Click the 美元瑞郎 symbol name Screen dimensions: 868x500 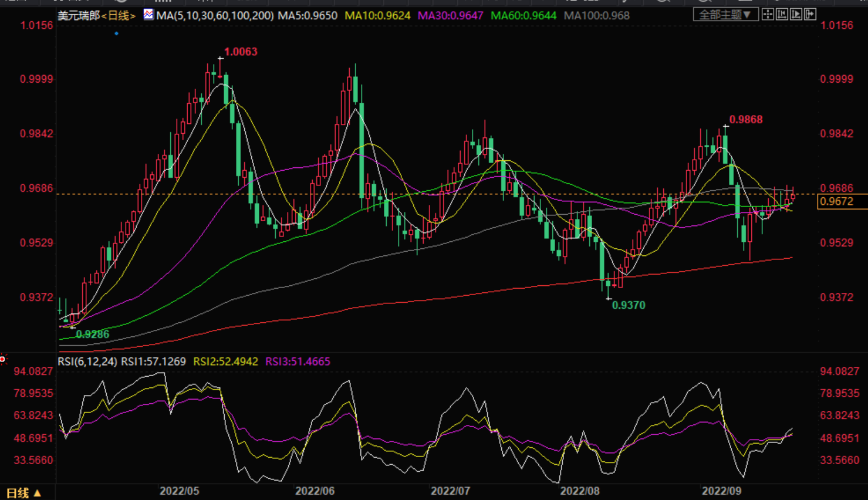(79, 16)
